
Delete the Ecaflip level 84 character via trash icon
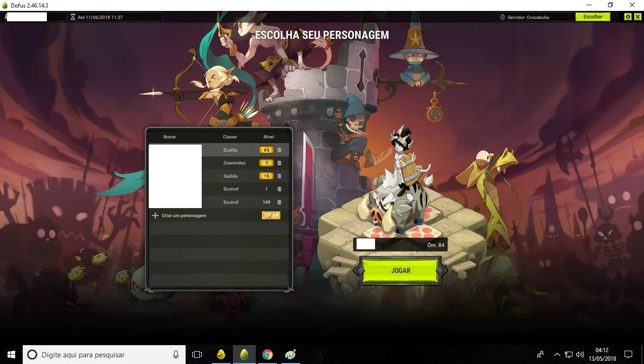279,150
